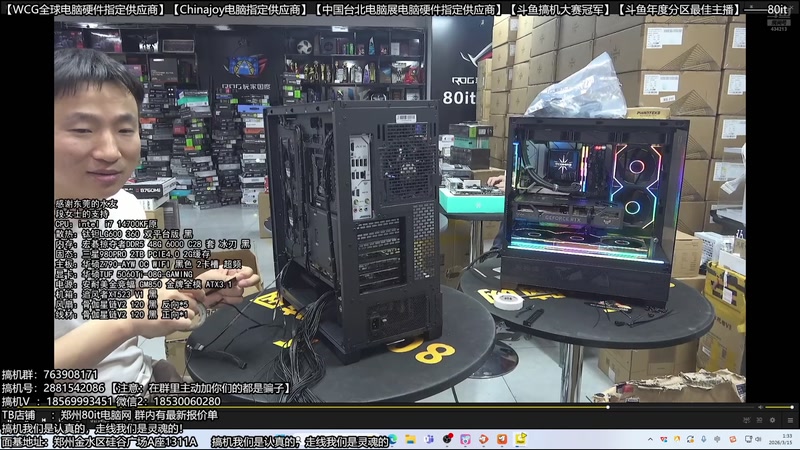The width and height of the screenshot is (800, 450).
Task: Click the red shield tray icon
Action: (664, 439)
